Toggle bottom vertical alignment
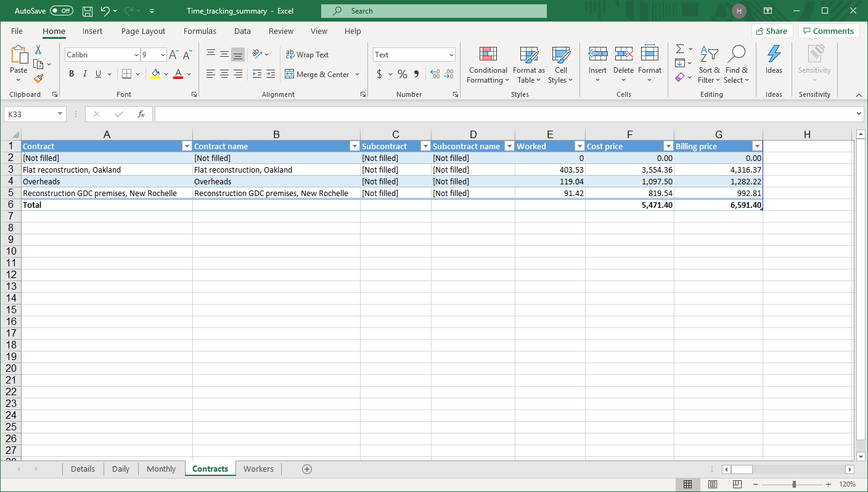This screenshot has height=492, width=868. 238,55
